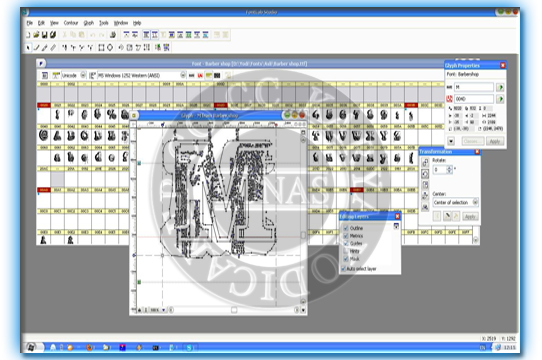Screen dimensions: 542x360
Task: Close the Editing Layers panel
Action: 397,216
